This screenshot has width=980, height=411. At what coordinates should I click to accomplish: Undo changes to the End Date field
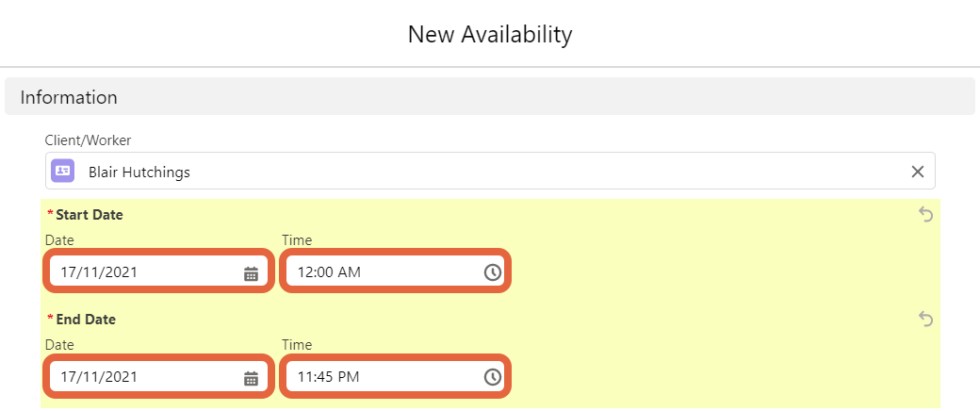tap(925, 319)
